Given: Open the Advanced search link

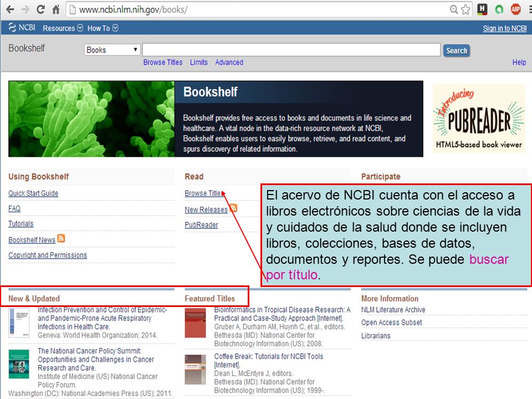Looking at the screenshot, I should tap(229, 63).
